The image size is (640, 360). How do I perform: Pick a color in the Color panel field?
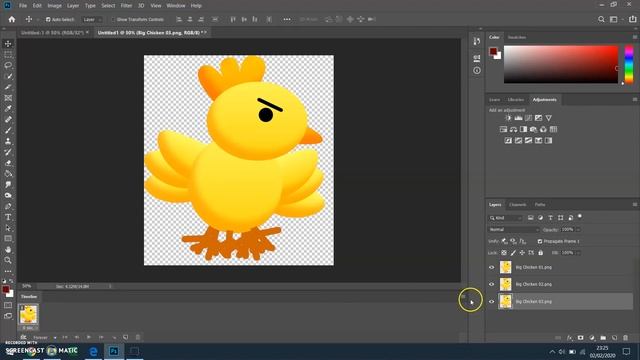pos(561,64)
